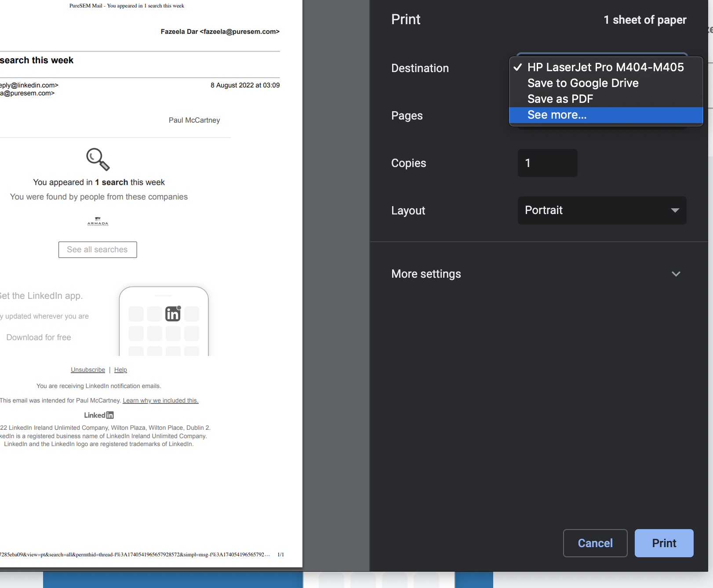713x588 pixels.
Task: Click the date '8 August 2022 at 03:09'
Action: 245,85
